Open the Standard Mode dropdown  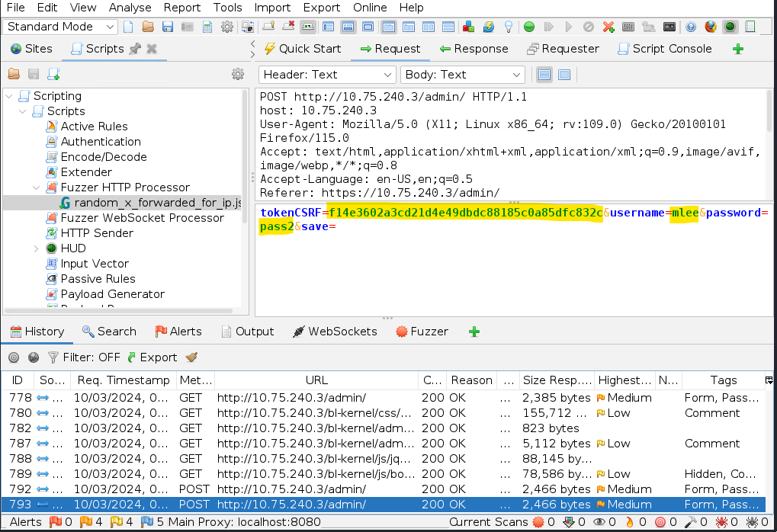pyautogui.click(x=61, y=27)
